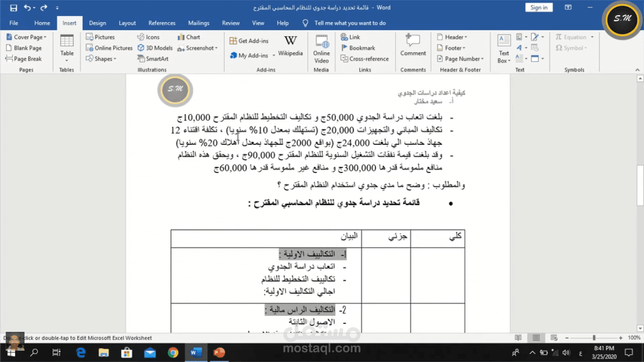This screenshot has width=644, height=362.
Task: Switch to Web Layout view
Action: (x=554, y=338)
